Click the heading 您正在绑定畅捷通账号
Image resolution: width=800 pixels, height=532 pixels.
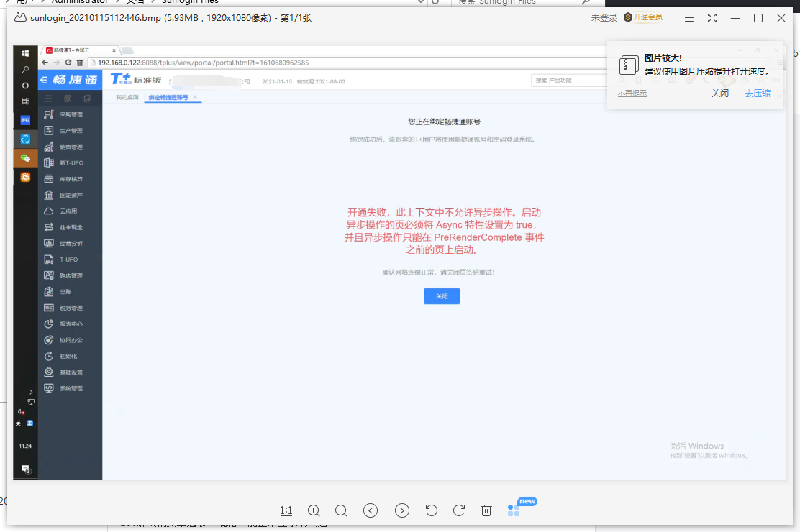pyautogui.click(x=444, y=122)
